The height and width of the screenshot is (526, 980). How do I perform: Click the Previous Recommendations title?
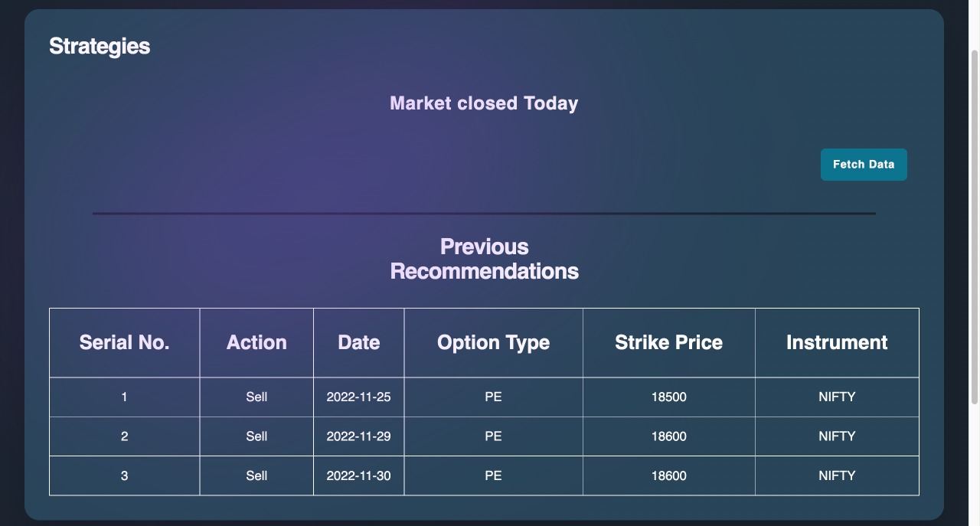[484, 259]
